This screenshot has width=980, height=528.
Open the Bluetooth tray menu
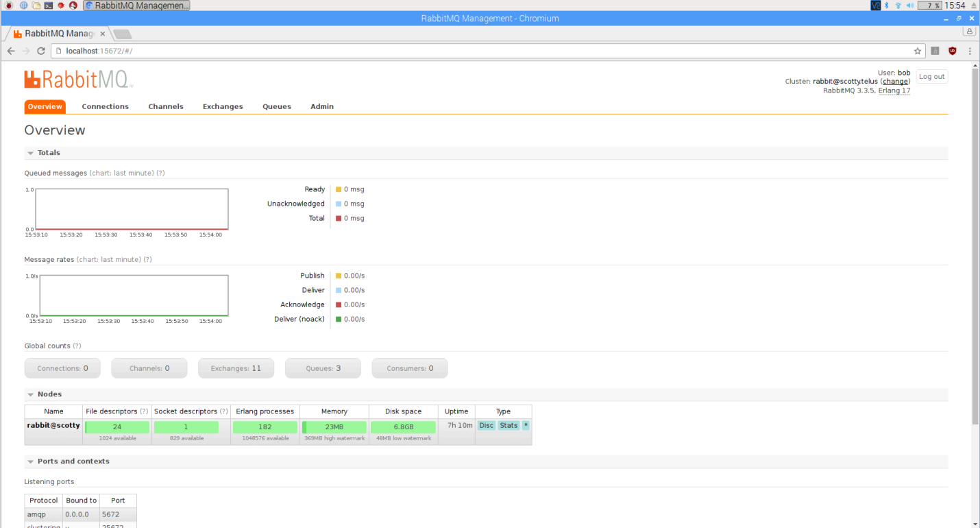(x=886, y=5)
